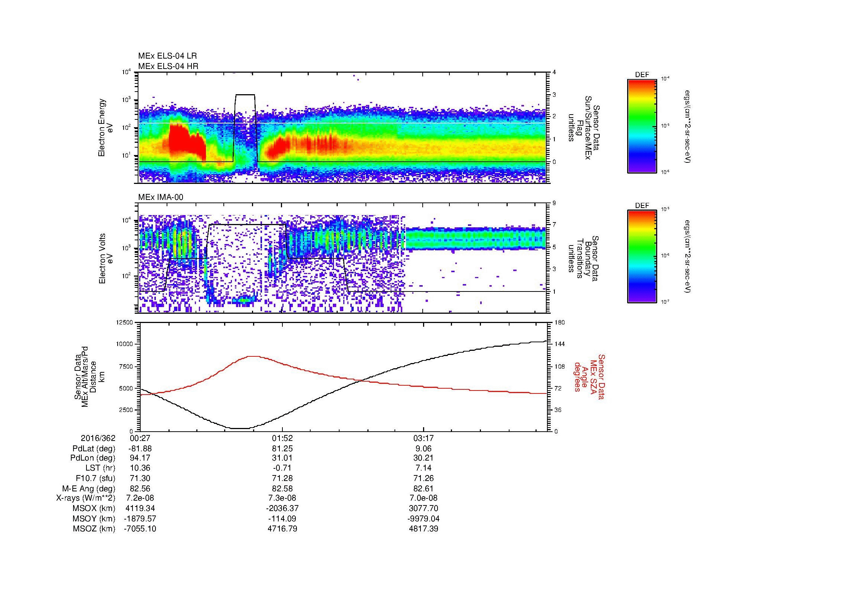868x613 pixels.
Task: Click the MSOZ (km) row label
Action: [x=94, y=529]
